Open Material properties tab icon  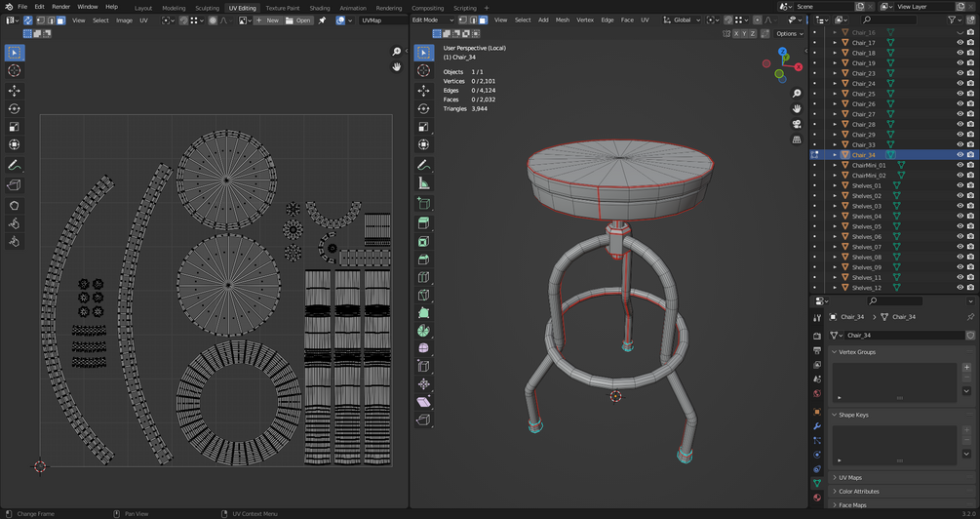click(x=817, y=498)
